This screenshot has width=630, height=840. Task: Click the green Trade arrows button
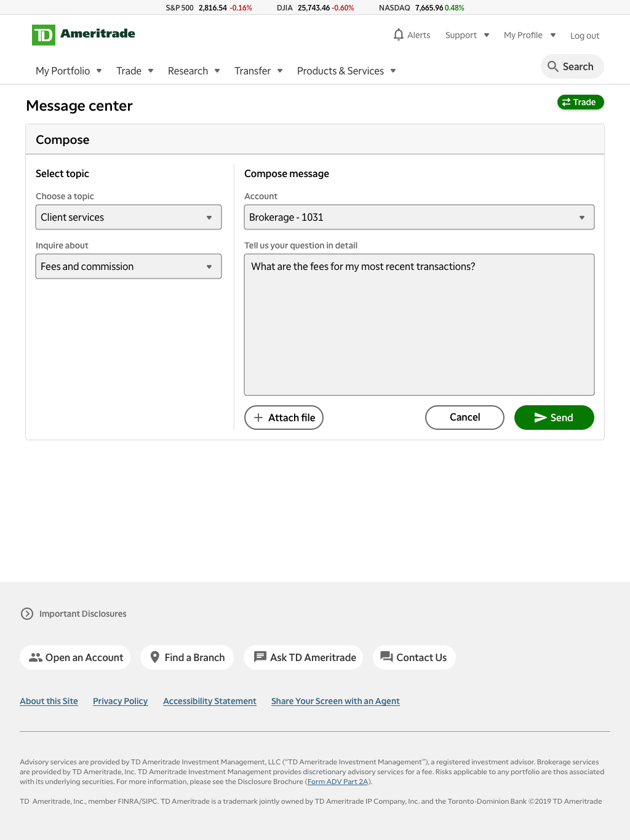click(x=580, y=102)
